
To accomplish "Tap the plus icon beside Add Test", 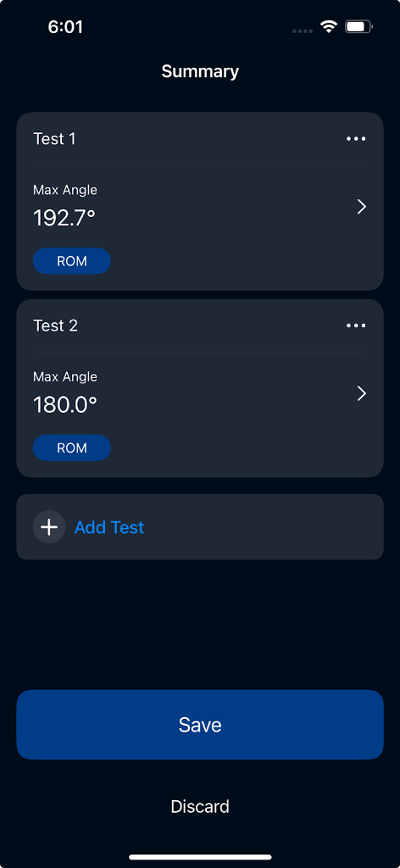I will 49,527.
